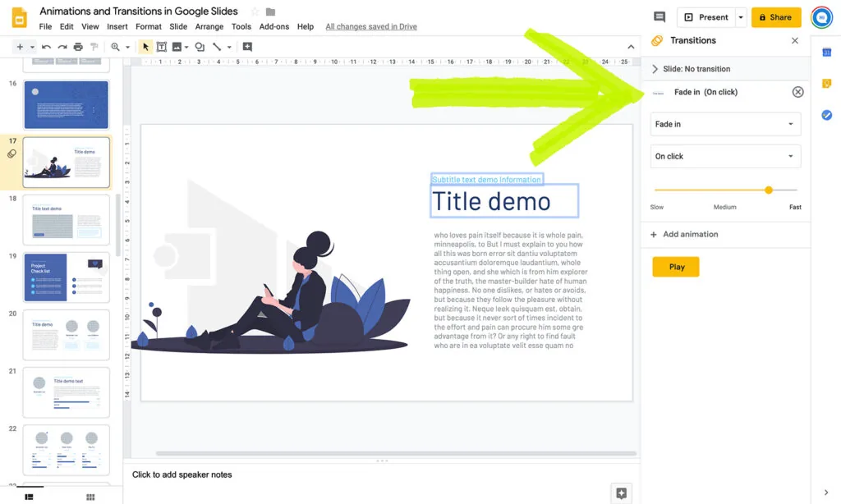Choose the select cursor tool
This screenshot has height=504, width=841.
(145, 47)
